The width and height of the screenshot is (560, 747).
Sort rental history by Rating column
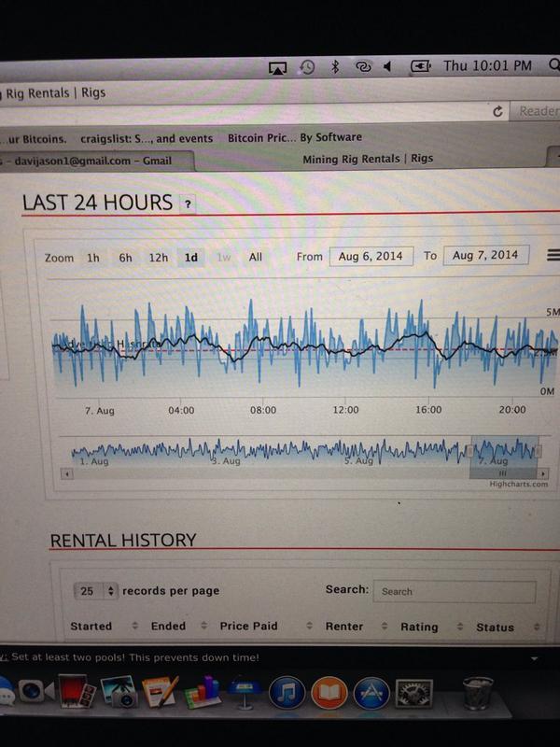point(431,627)
